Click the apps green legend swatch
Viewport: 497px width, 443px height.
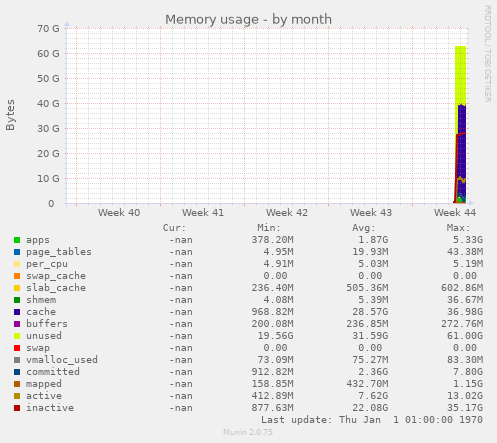point(17,240)
